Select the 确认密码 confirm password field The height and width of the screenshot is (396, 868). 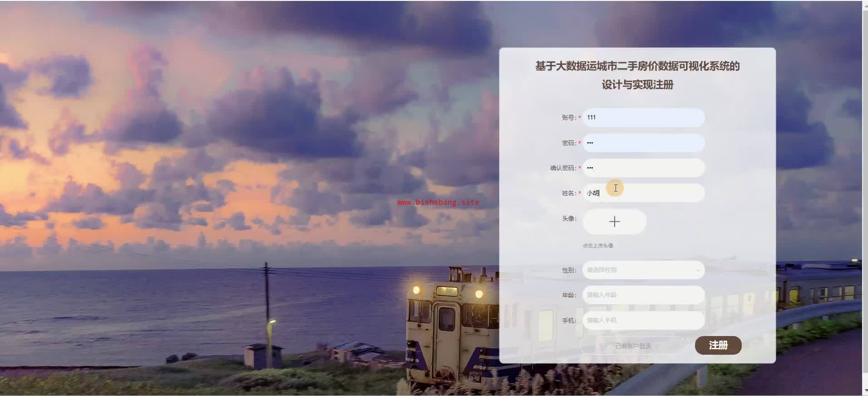pos(644,168)
